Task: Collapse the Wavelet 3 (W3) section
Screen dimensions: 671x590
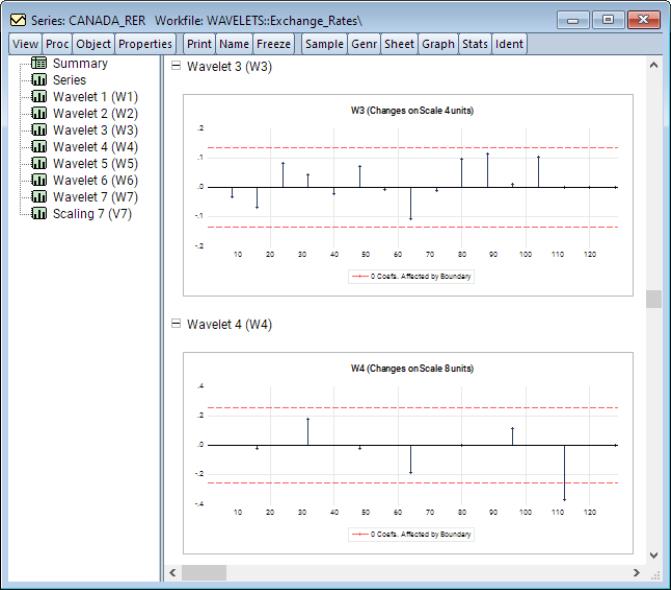Action: click(x=176, y=67)
